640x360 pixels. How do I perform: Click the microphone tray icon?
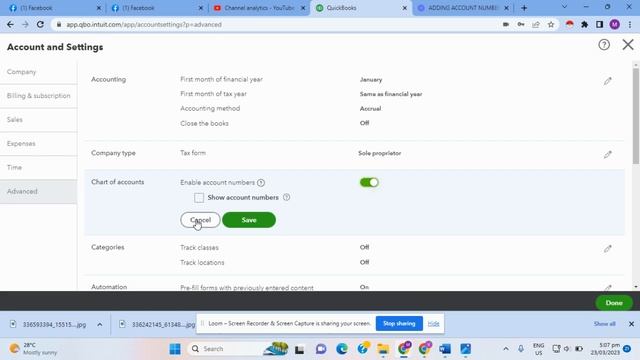521,349
